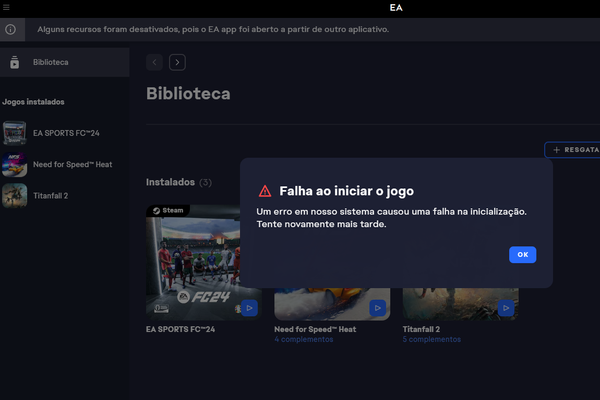Click the info icon in the notification bar
This screenshot has height=400, width=600.
tap(11, 29)
